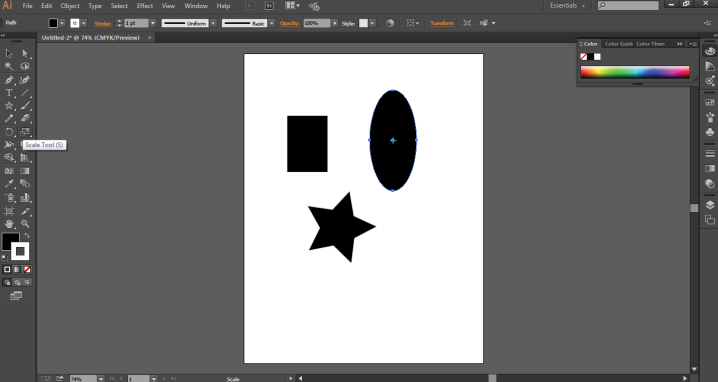The width and height of the screenshot is (718, 382).
Task: Open the Symbols panel icon
Action: (x=710, y=132)
